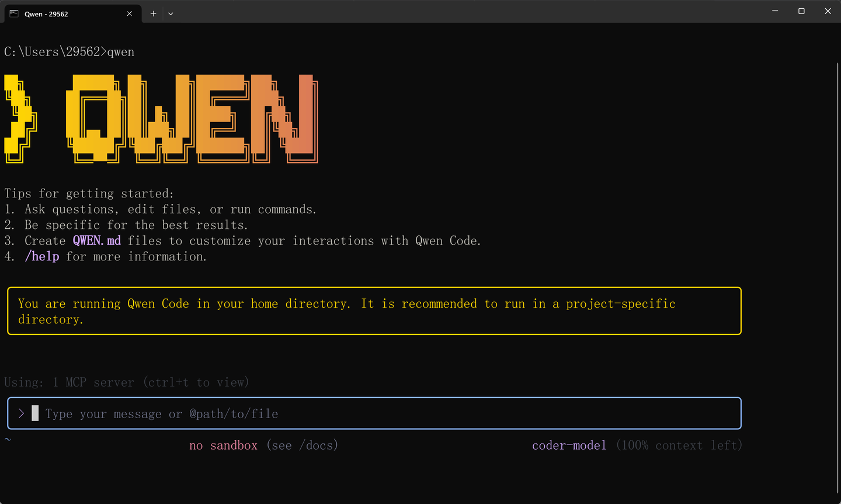Click inside the message input field
841x504 pixels.
234,413
